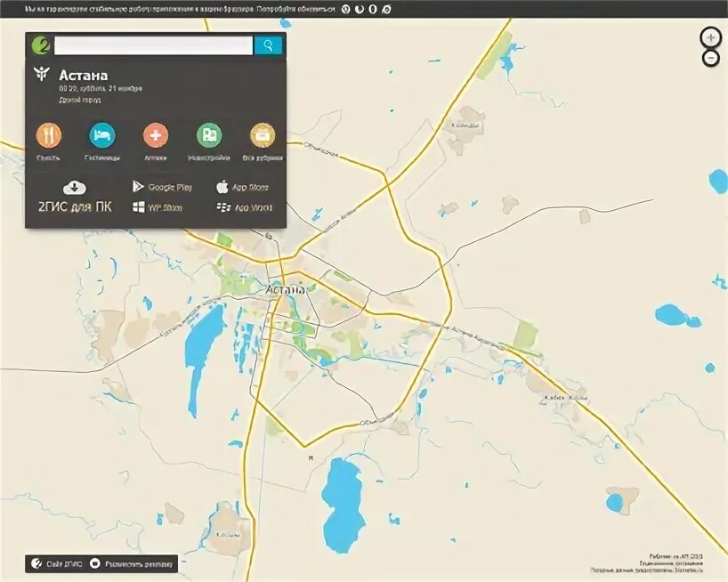Click the Chrome browser icon in top bar

[x=345, y=9]
